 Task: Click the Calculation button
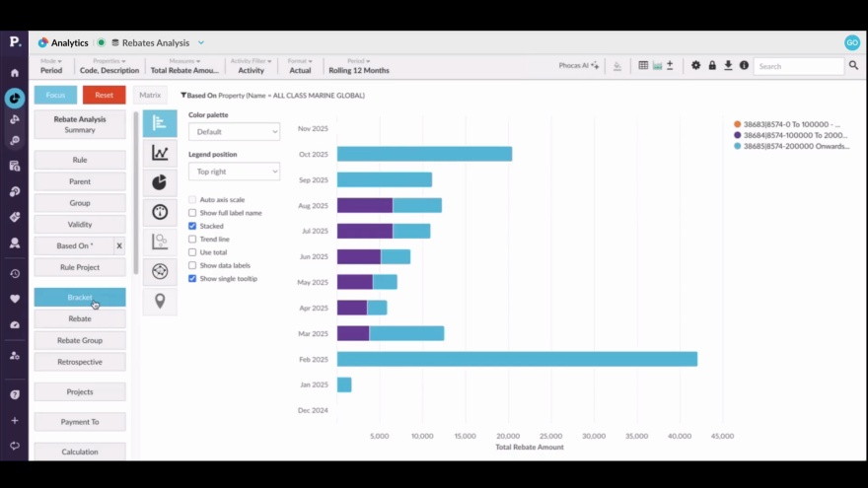(80, 452)
